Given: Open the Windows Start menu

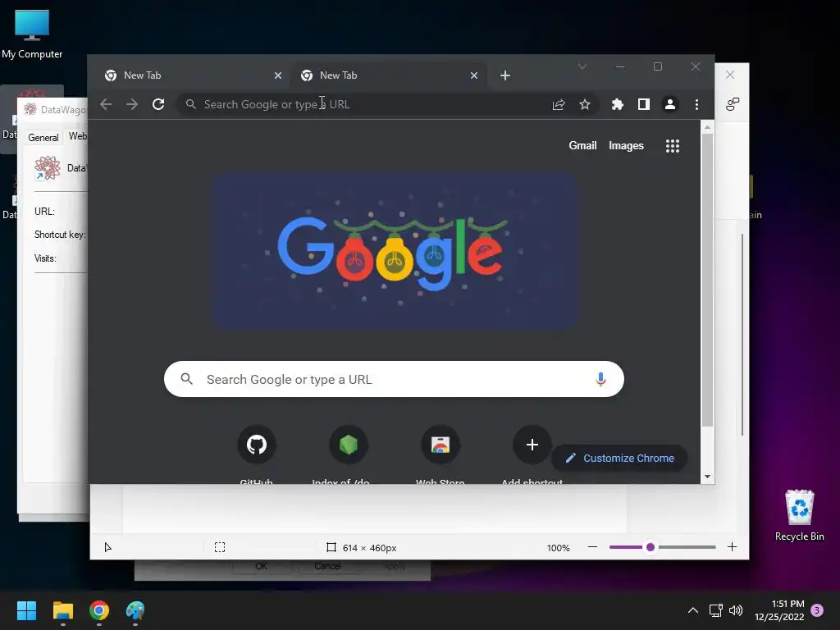Looking at the screenshot, I should pos(26,610).
